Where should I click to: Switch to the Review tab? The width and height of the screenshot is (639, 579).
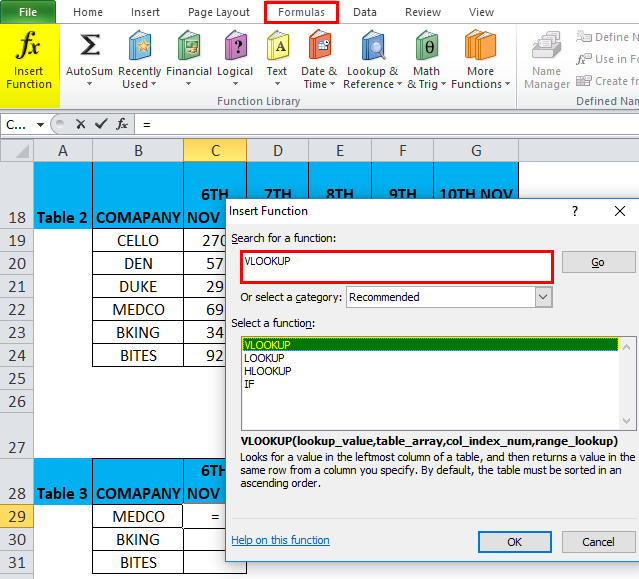(x=423, y=12)
